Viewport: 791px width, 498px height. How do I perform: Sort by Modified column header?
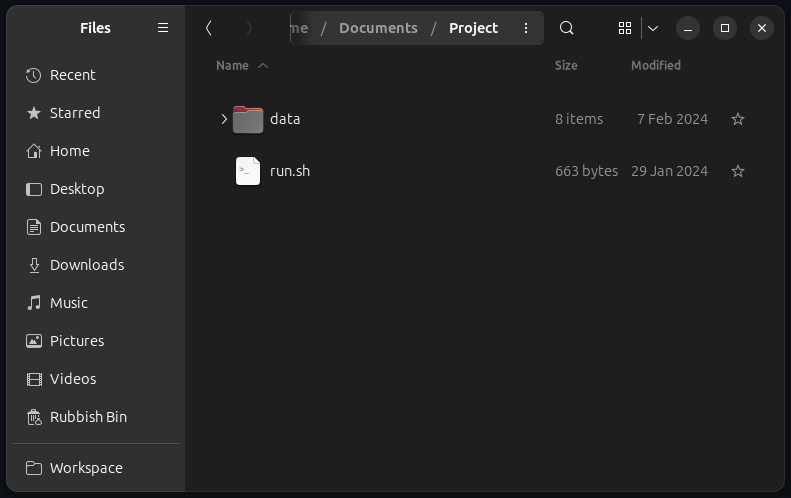tap(655, 65)
